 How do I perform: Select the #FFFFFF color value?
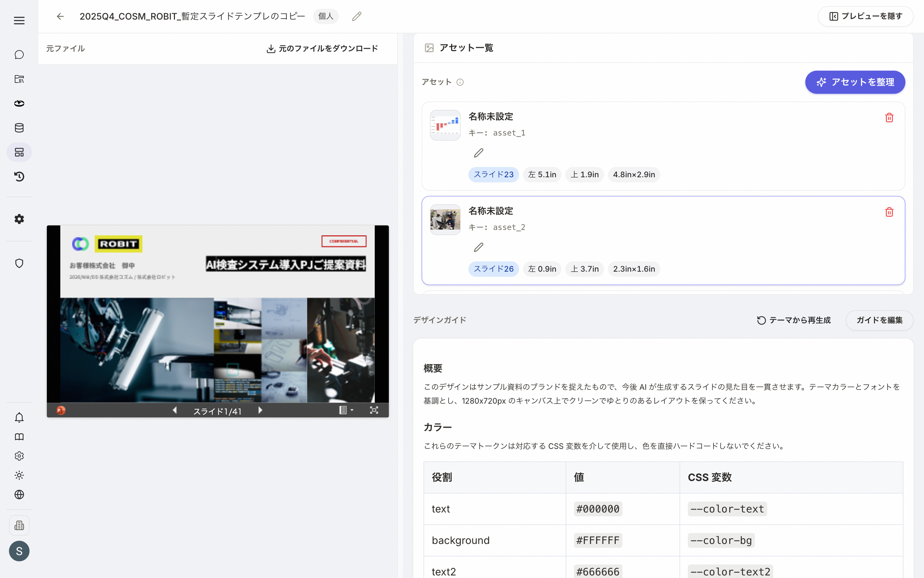pos(597,540)
